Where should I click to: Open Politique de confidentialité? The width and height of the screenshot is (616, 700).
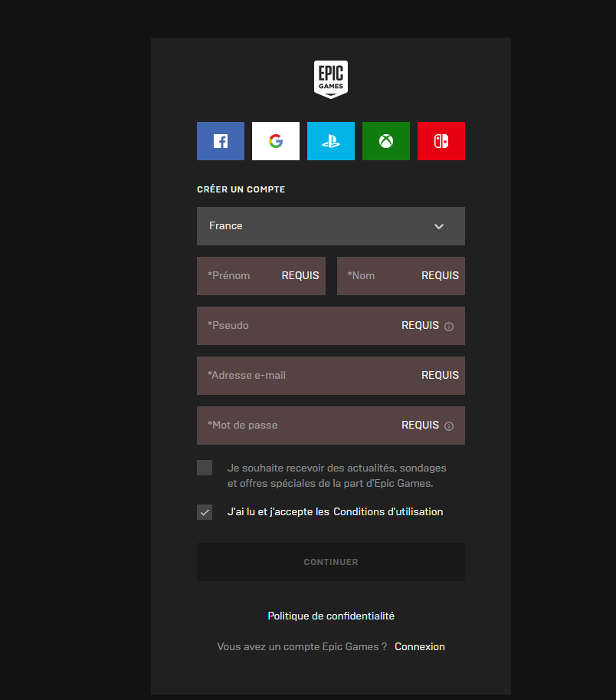coord(330,616)
